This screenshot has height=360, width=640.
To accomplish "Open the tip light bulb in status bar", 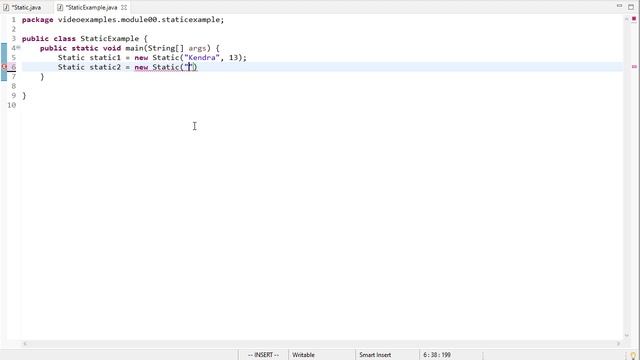I will pyautogui.click(x=633, y=356).
